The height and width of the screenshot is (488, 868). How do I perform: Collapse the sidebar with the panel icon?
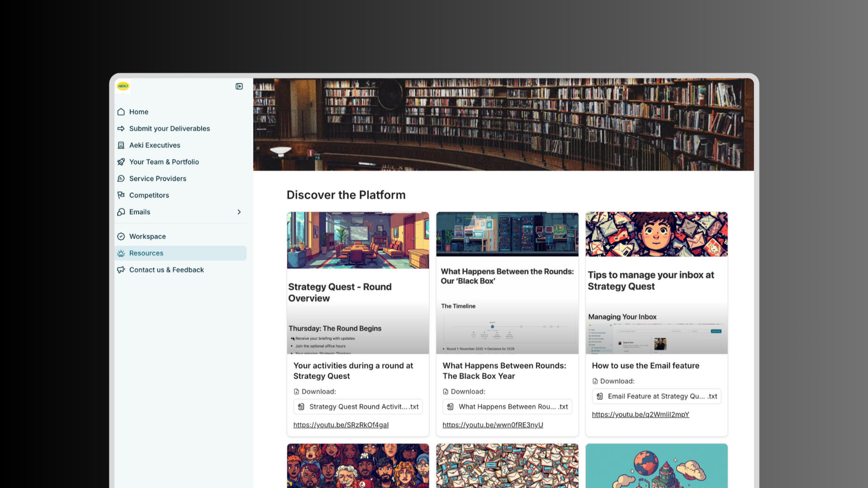239,86
